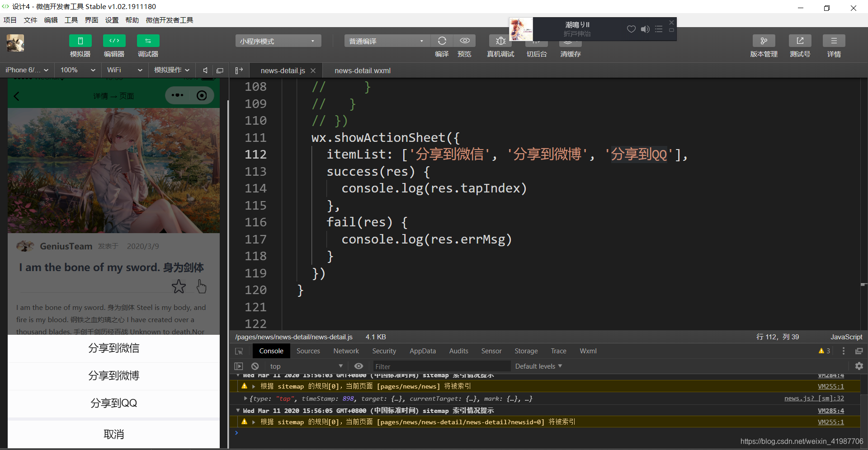868x450 pixels.
Task: Select the Storage devtools tab
Action: [x=526, y=351]
